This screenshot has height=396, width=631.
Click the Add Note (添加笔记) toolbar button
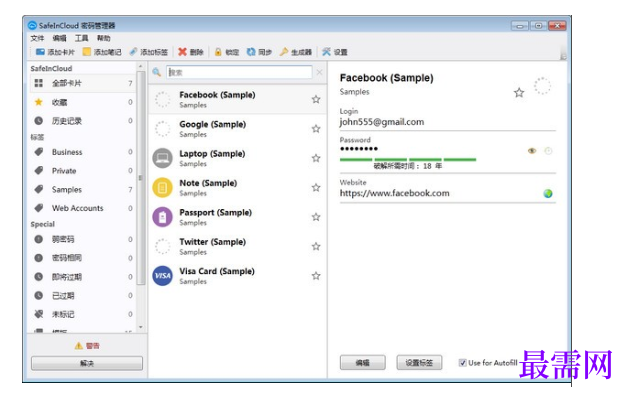tap(102, 52)
